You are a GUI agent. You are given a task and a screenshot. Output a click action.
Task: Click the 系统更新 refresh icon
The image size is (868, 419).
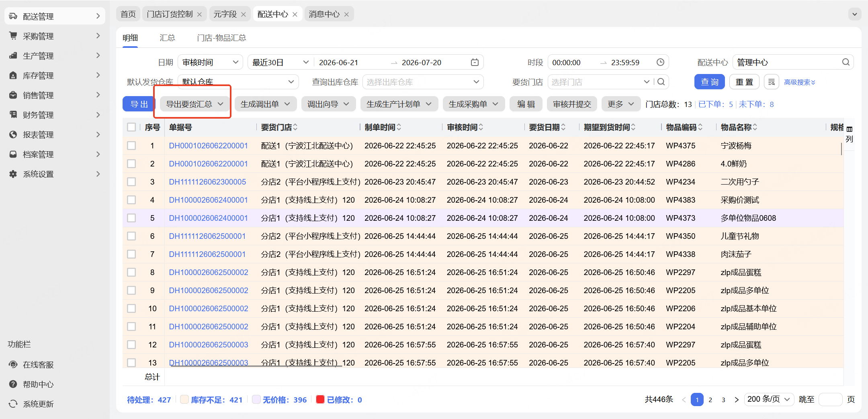pyautogui.click(x=13, y=404)
